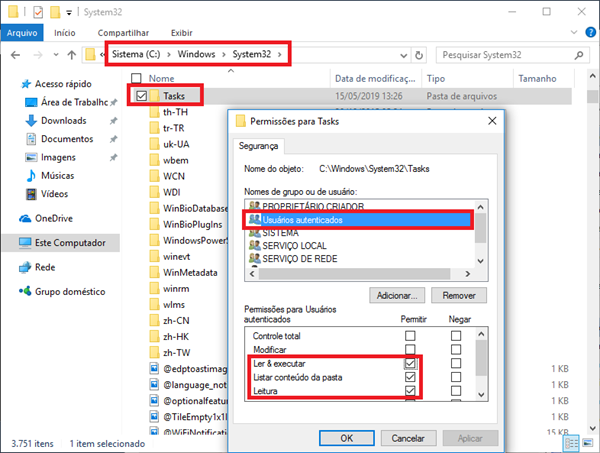Open the address bar history dropdown
The image size is (600, 453).
pyautogui.click(x=404, y=56)
